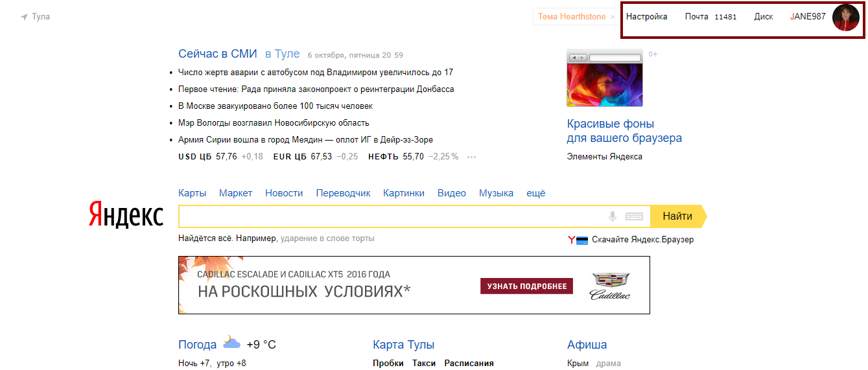
Task: Open the Сейчас в СМИ heading
Action: [x=218, y=54]
